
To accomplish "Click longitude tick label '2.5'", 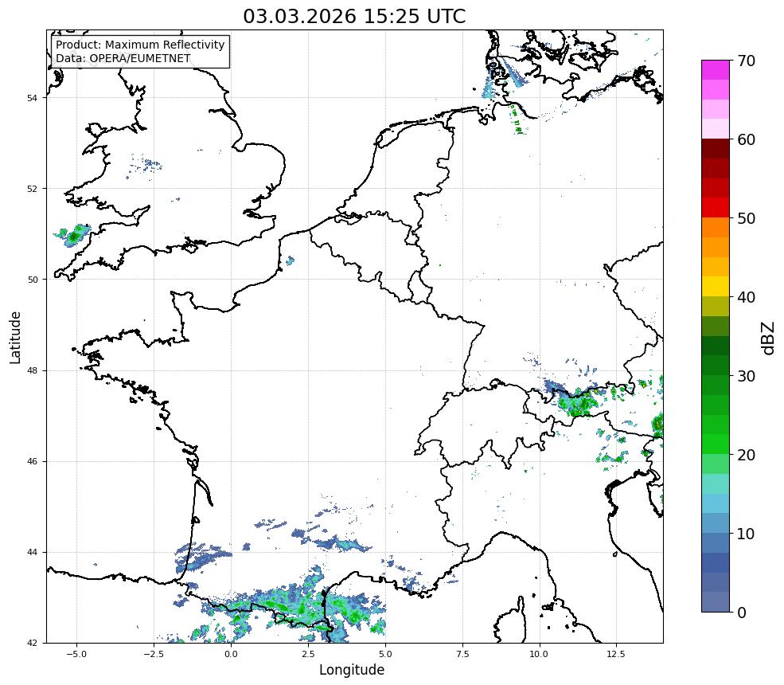I will pos(308,654).
